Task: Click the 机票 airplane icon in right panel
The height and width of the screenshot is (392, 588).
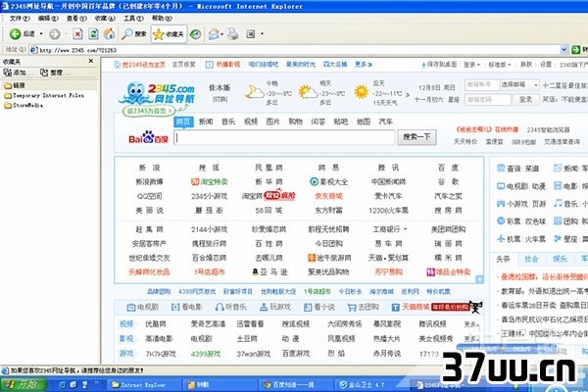Action: coord(501,238)
